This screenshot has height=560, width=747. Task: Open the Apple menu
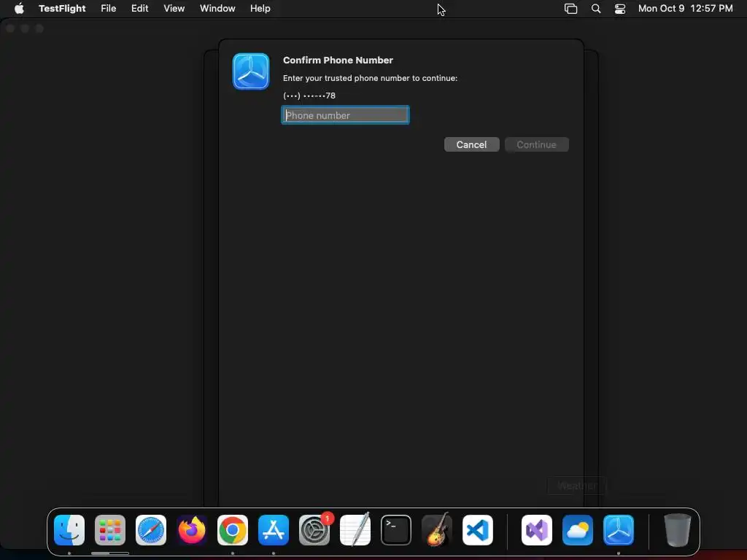[19, 9]
